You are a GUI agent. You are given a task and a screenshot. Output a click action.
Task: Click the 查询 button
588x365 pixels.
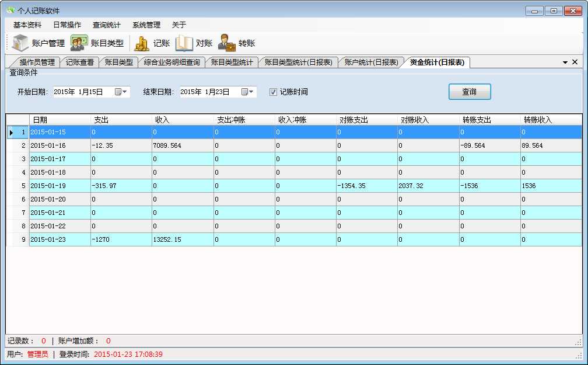[x=470, y=92]
